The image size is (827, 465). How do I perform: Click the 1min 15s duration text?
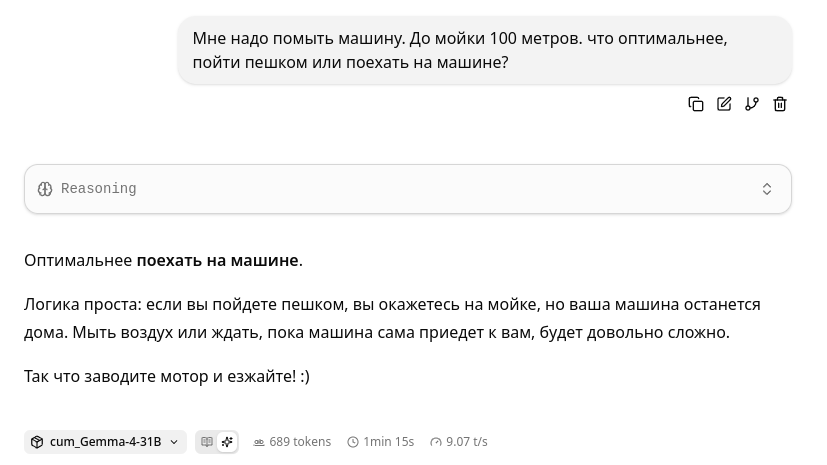388,442
